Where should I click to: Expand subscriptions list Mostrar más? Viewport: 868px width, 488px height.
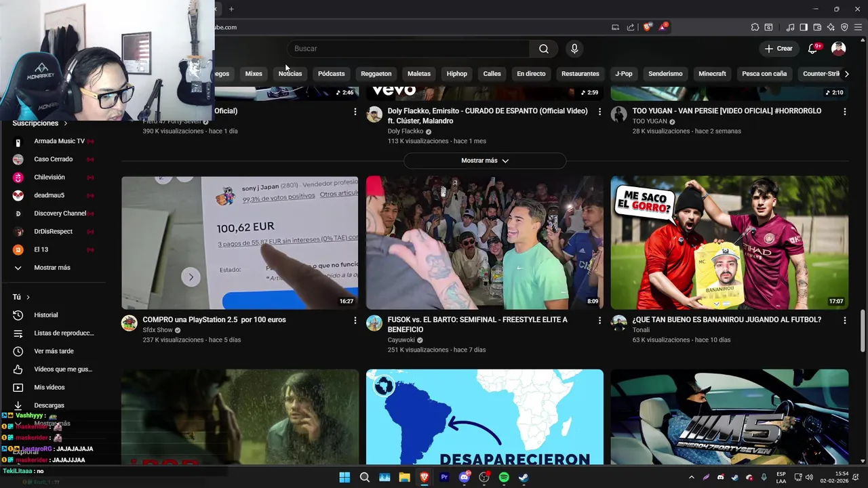tap(52, 268)
